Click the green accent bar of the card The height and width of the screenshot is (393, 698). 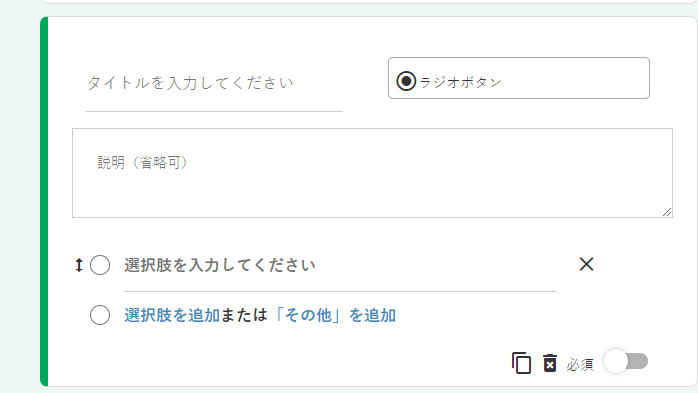(44, 201)
